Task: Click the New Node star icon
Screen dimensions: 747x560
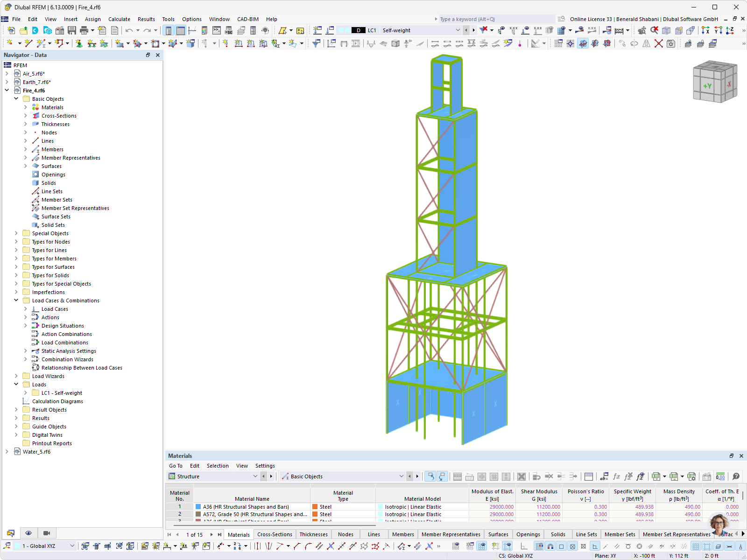Action: [9, 43]
